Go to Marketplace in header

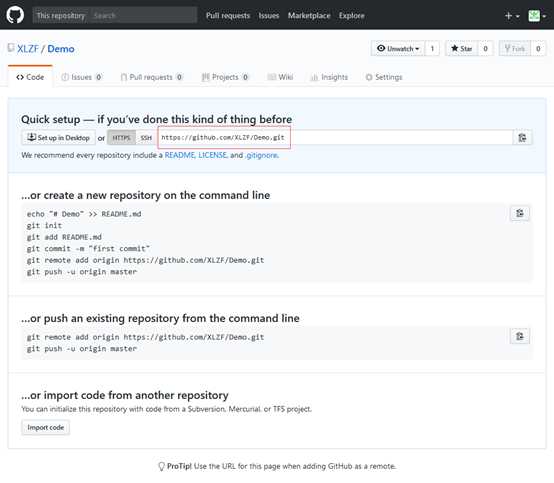pos(309,16)
